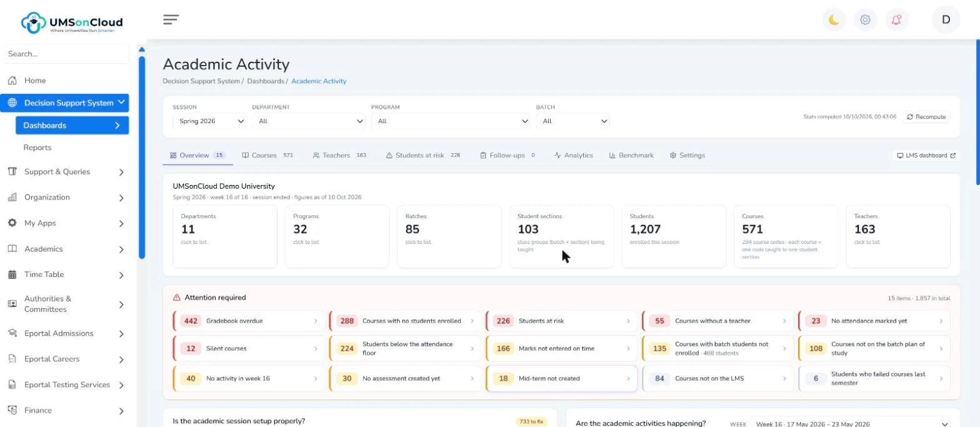Open the Settings tab
Screen dimensions: 980x427
(x=687, y=156)
